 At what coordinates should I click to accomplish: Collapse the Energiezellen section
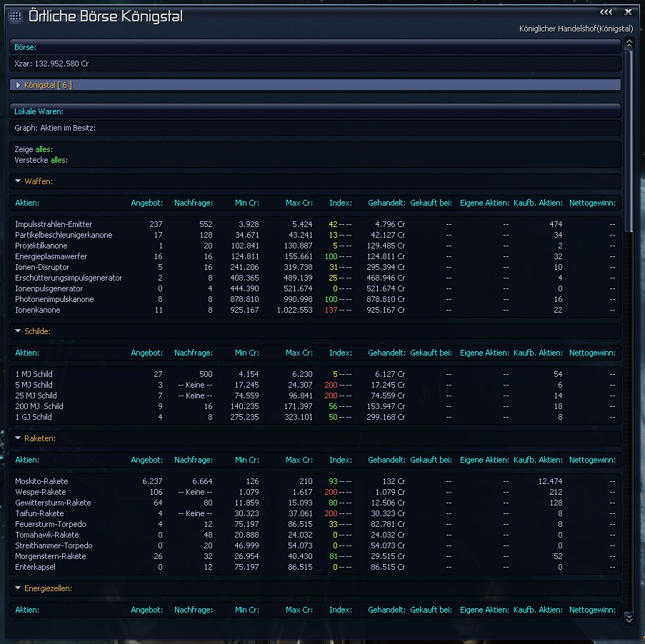coord(18,588)
